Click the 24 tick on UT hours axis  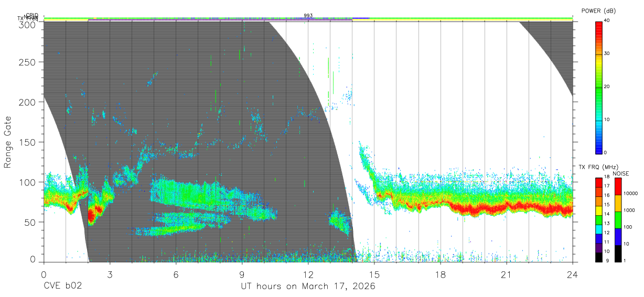573,274
